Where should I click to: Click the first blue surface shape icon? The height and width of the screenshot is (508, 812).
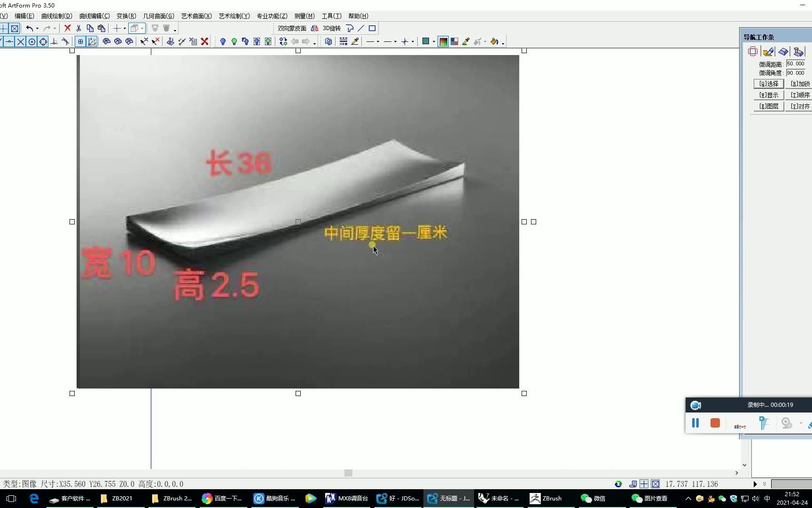pyautogui.click(x=107, y=41)
